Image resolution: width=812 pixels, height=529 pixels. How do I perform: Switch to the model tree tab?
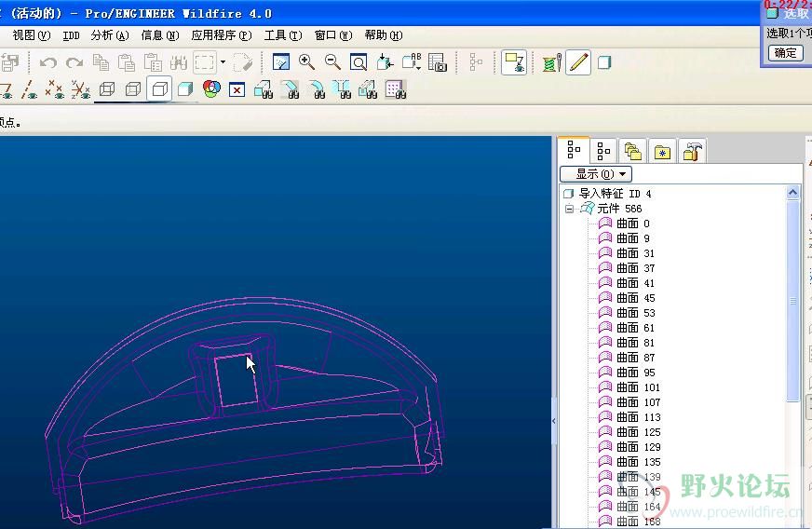point(574,150)
